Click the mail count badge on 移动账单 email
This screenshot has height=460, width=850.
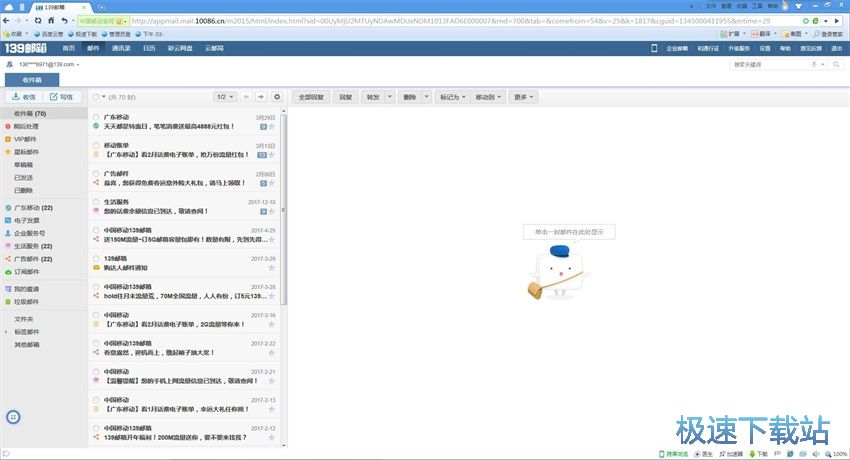coord(262,155)
